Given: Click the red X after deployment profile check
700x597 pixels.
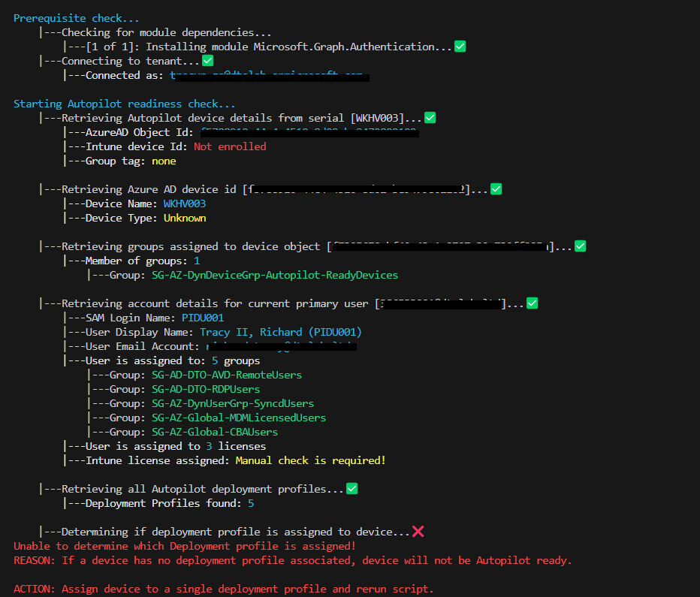Looking at the screenshot, I should (x=418, y=532).
